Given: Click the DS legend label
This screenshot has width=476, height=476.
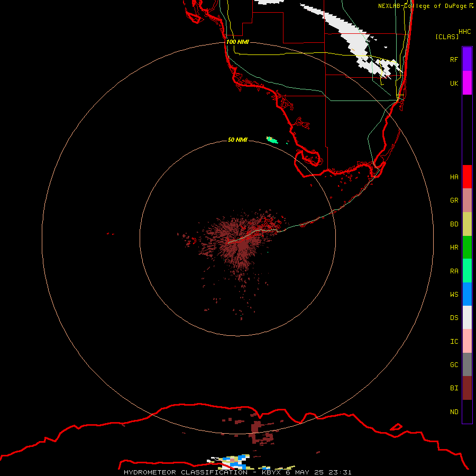Looking at the screenshot, I should click(454, 318).
